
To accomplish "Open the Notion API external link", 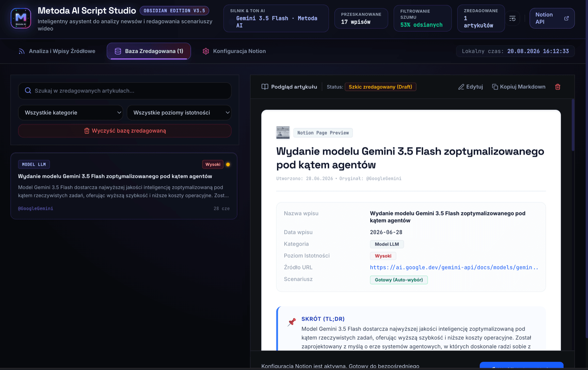I will pos(552,18).
